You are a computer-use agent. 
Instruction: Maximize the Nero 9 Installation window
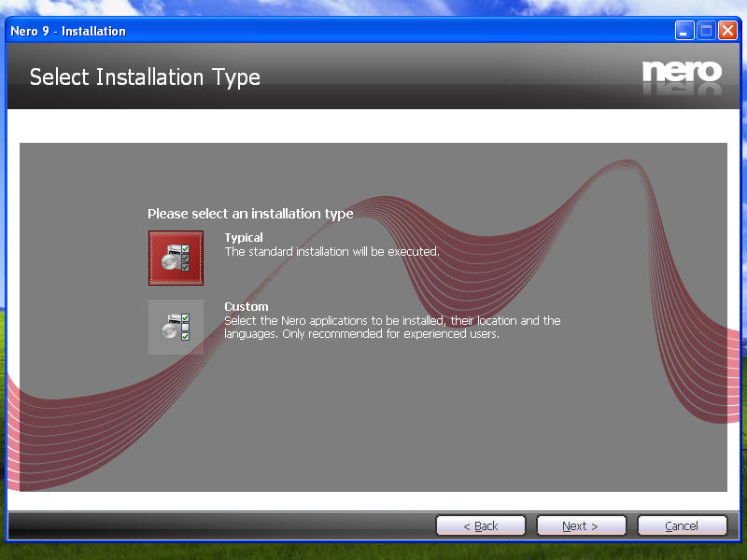point(706,31)
